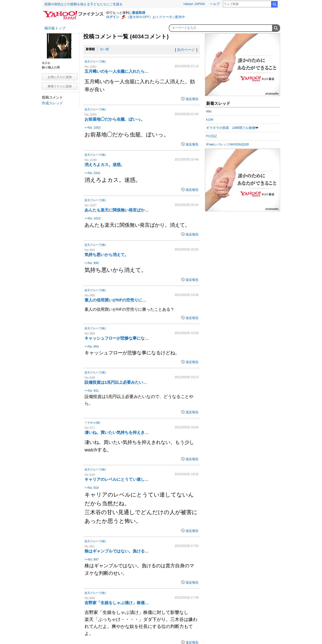
Task: Open post title 素人の信用買いがHFの空売りに…
Action: pyautogui.click(x=115, y=300)
